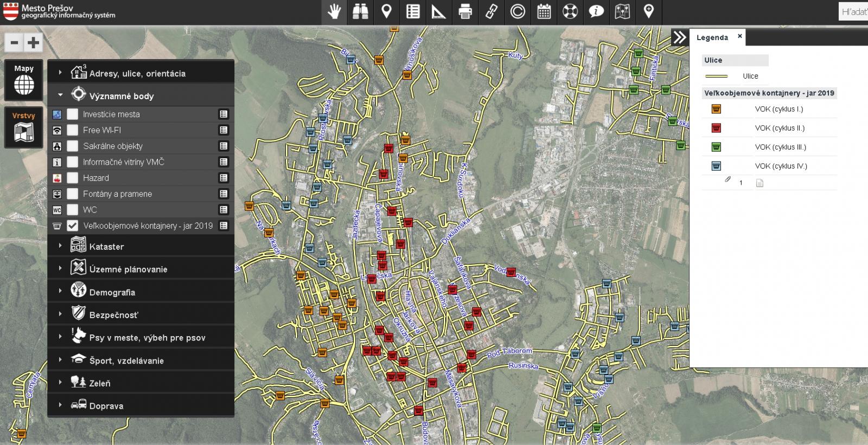Open list icon for Veľkoobjemové kontajnery
The height and width of the screenshot is (445, 868).
click(224, 225)
